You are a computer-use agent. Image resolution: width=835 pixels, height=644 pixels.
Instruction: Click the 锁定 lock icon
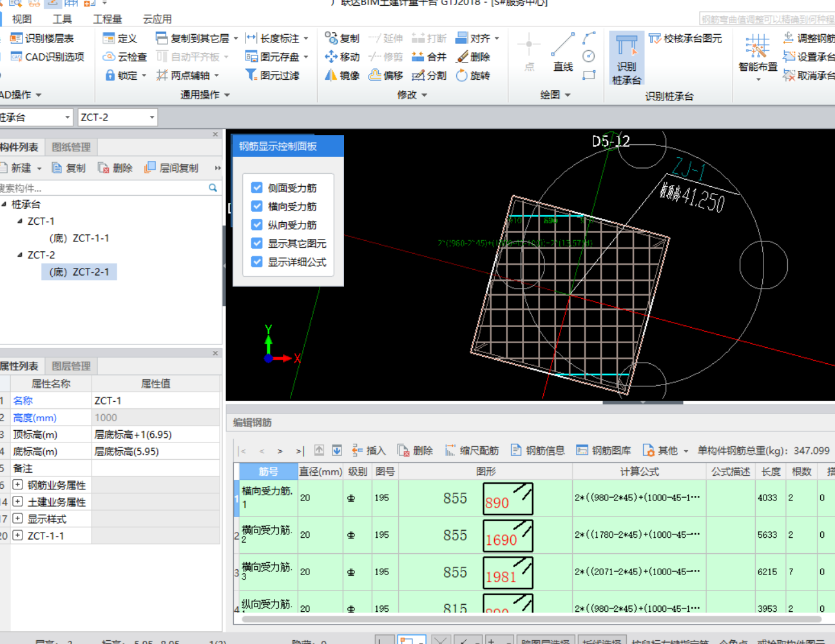[x=110, y=75]
